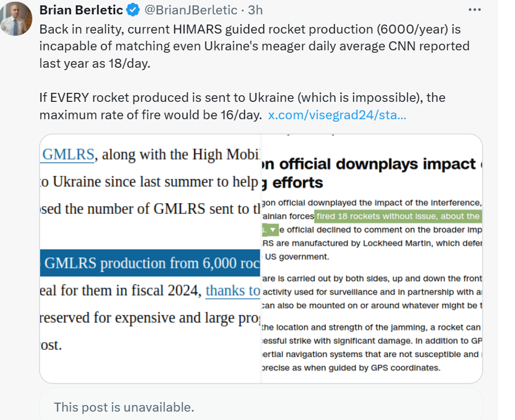This screenshot has height=420, width=515.
Task: Open the left GMLRS article image
Action: pos(150,259)
